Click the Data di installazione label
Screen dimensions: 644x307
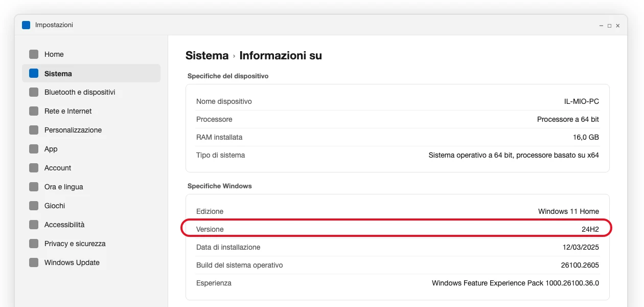228,247
